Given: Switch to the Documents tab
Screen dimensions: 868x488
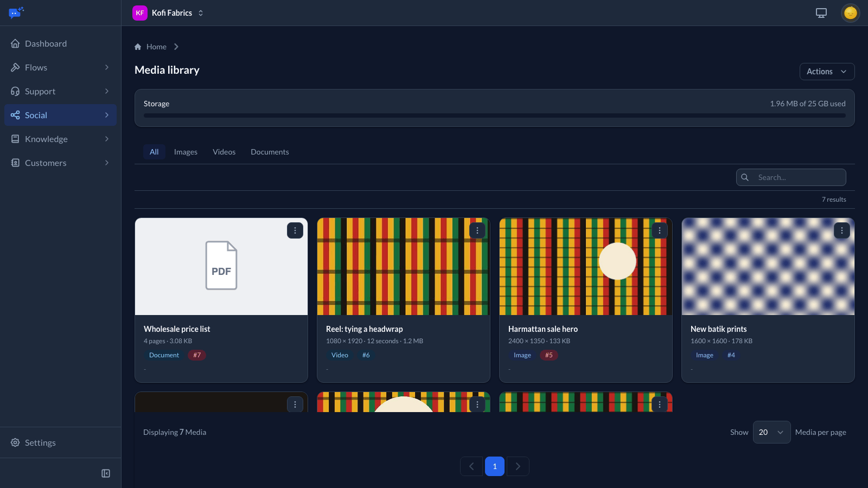Looking at the screenshot, I should pyautogui.click(x=270, y=152).
